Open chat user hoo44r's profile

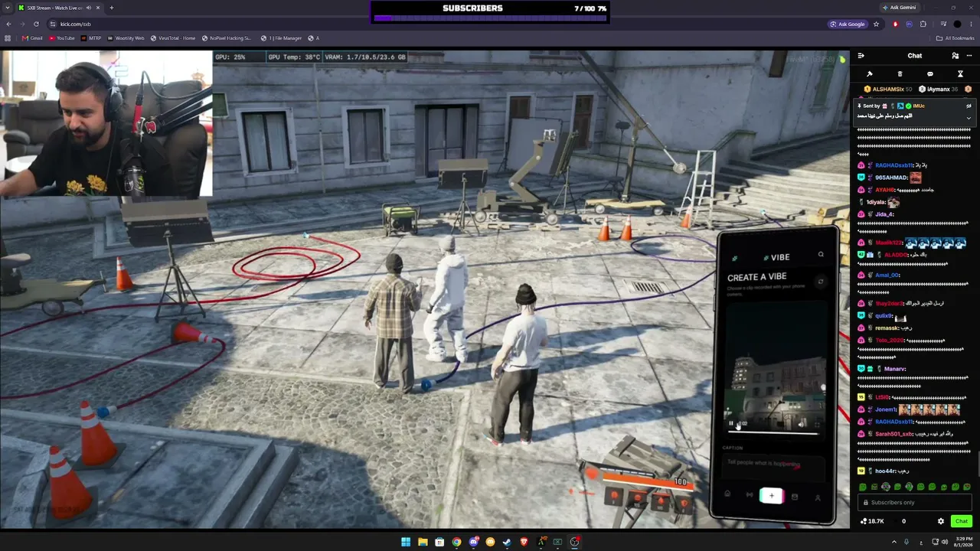click(x=885, y=471)
